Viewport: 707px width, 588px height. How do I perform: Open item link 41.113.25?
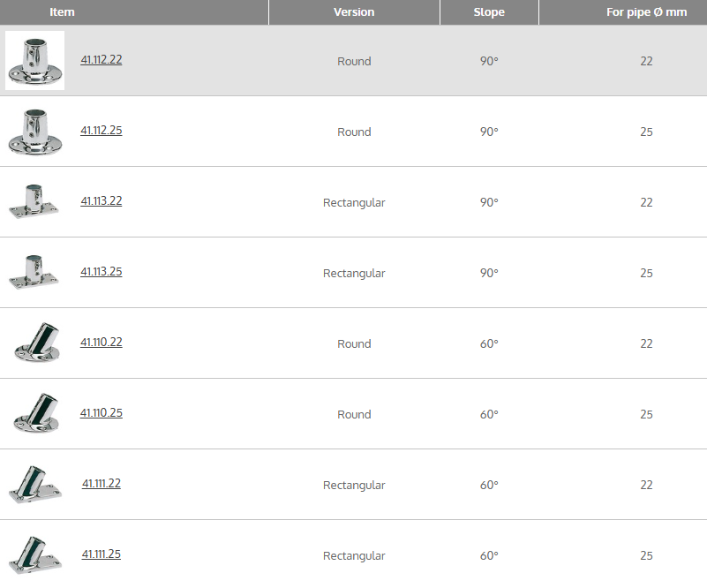[x=101, y=272]
